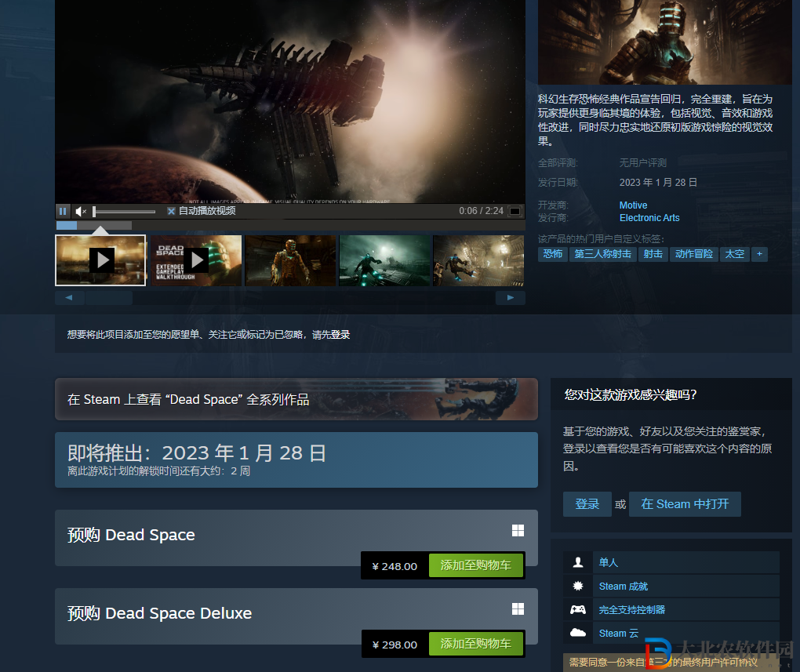This screenshot has width=800, height=672.
Task: Add Dead Space Deluxe ¥298.00 to cart
Action: 476,644
